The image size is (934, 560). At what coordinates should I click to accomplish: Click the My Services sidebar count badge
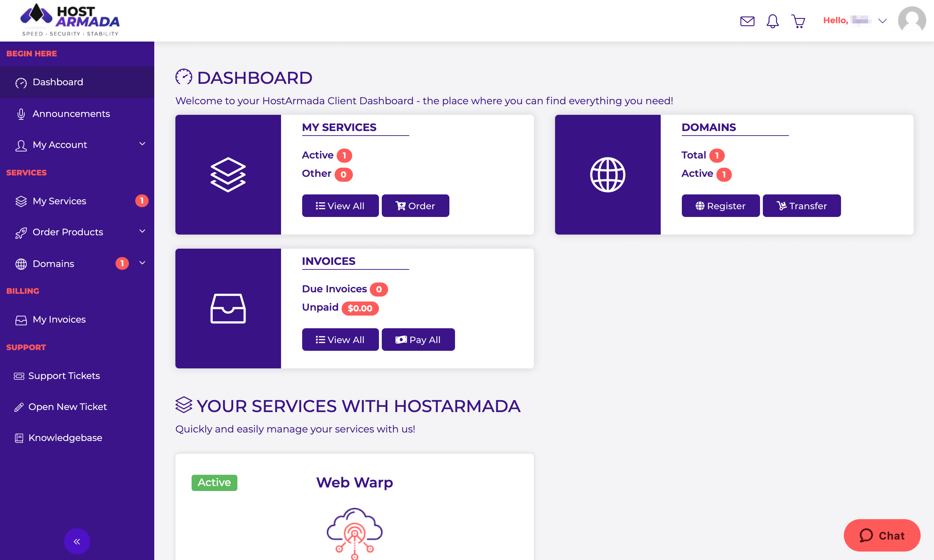pyautogui.click(x=142, y=201)
